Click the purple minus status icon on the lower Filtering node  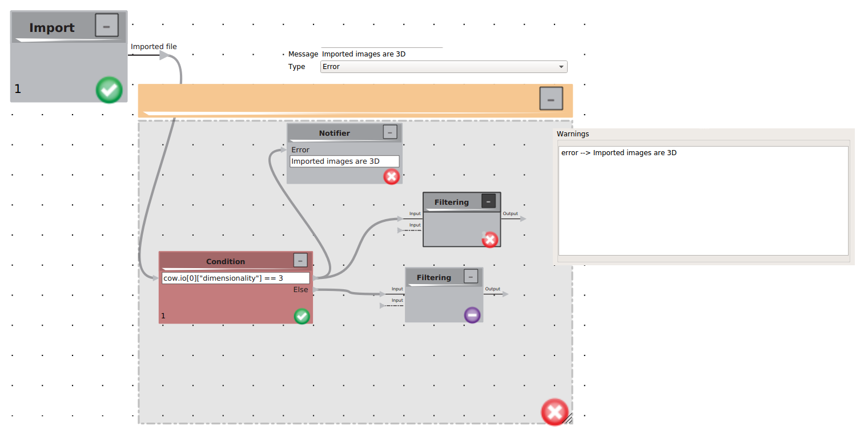(x=472, y=315)
